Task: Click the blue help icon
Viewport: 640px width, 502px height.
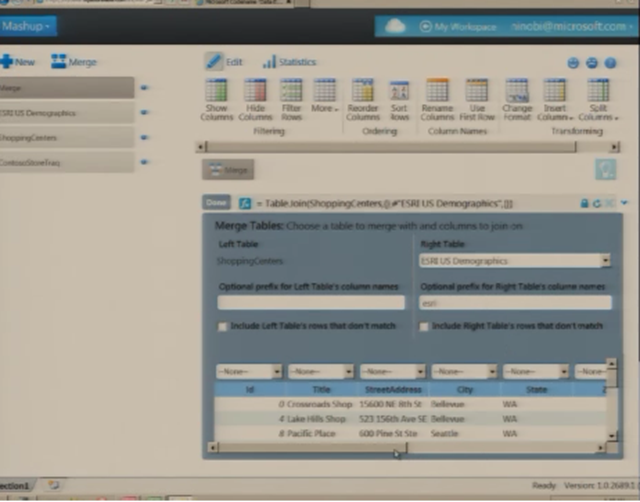Action: point(610,63)
